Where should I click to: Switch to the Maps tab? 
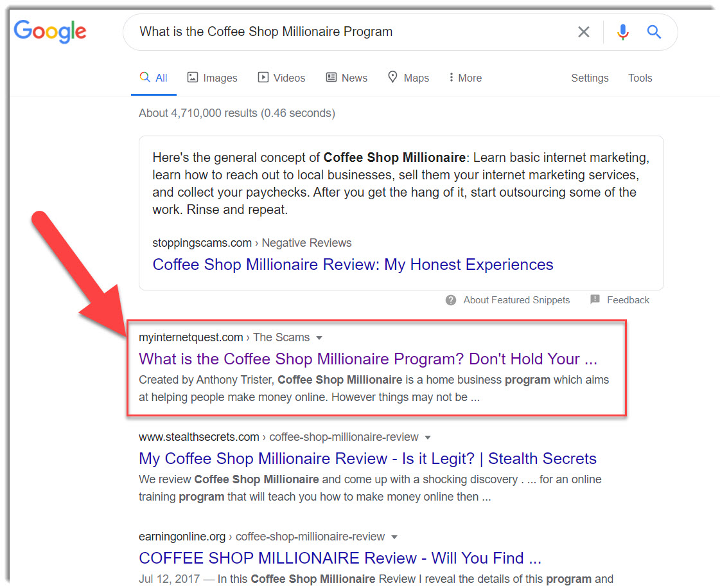click(408, 78)
